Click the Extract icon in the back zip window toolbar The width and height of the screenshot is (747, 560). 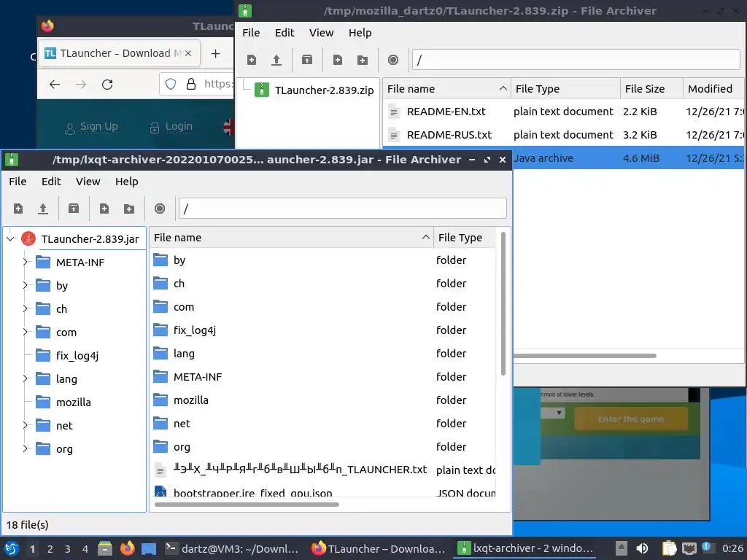pyautogui.click(x=307, y=60)
